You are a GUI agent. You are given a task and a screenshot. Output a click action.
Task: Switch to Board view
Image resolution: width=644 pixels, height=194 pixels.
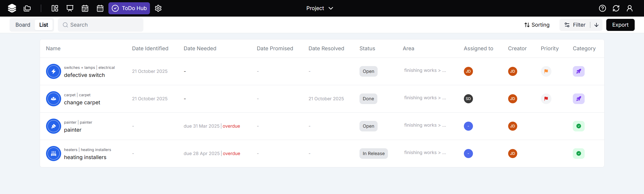(x=23, y=25)
